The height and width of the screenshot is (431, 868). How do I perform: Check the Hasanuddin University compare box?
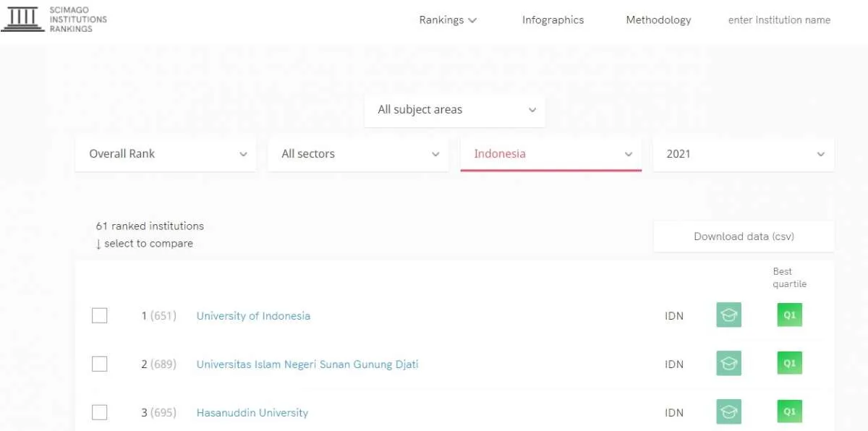(100, 412)
